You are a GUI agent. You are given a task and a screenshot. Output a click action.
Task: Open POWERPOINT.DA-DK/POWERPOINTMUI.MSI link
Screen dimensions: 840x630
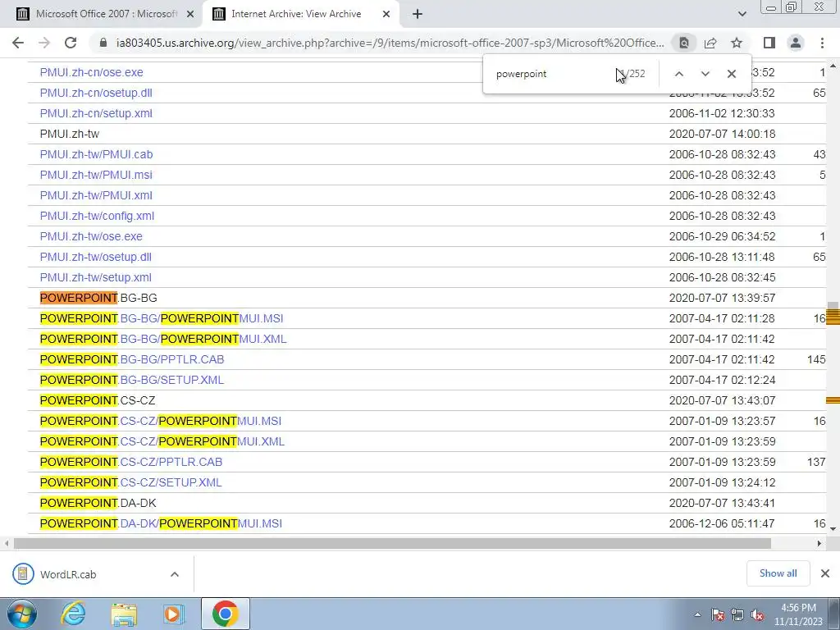pyautogui.click(x=162, y=523)
